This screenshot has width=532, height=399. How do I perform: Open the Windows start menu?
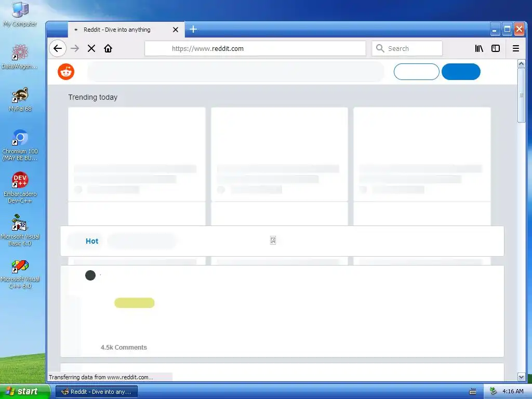pyautogui.click(x=24, y=392)
